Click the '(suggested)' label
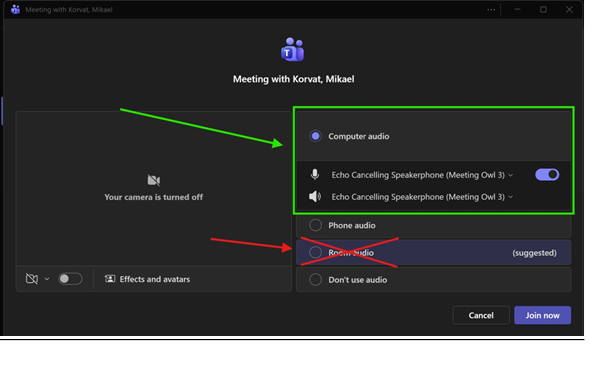This screenshot has height=380, width=589. 534,253
